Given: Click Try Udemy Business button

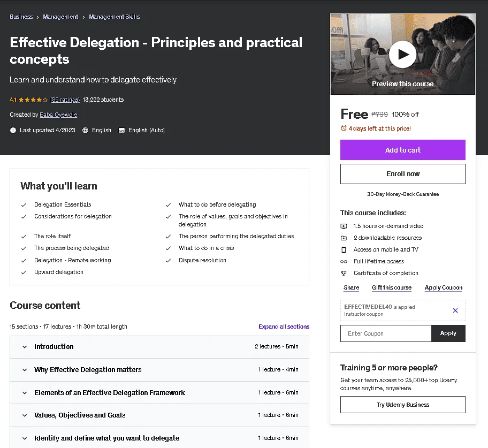Looking at the screenshot, I should (403, 405).
